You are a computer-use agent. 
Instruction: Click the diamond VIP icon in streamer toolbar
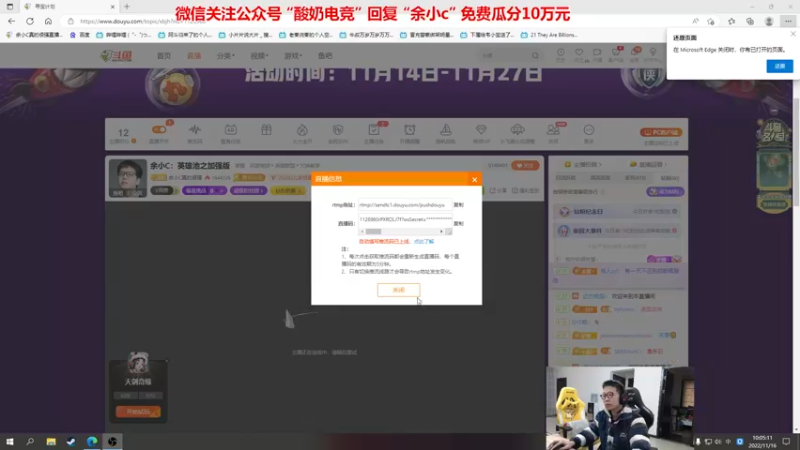tap(481, 130)
